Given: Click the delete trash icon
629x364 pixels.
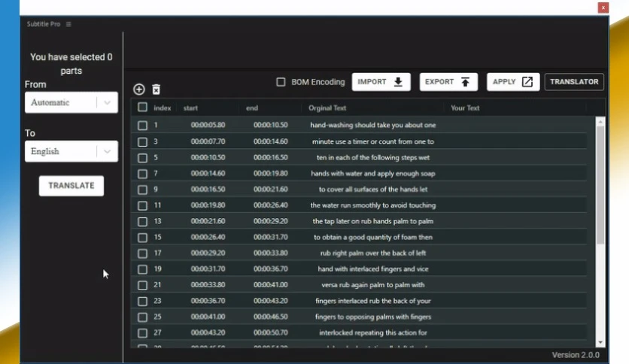Looking at the screenshot, I should click(x=156, y=89).
